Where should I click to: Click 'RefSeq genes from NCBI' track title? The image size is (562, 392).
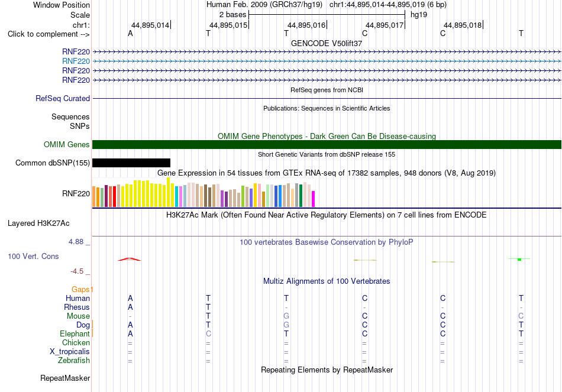pos(327,90)
